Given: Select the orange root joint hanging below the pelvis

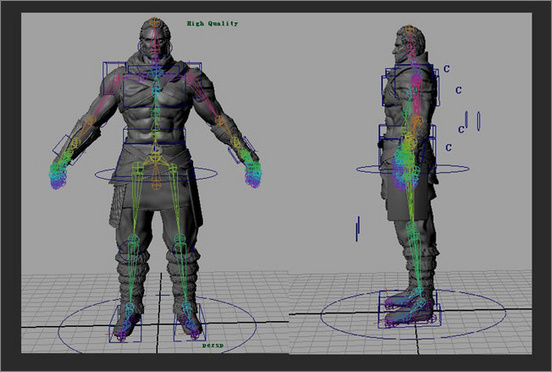Looking at the screenshot, I should (156, 183).
